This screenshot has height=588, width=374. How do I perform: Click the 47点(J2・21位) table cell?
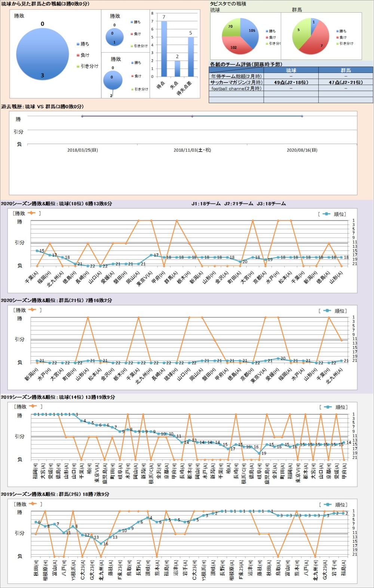[346, 82]
